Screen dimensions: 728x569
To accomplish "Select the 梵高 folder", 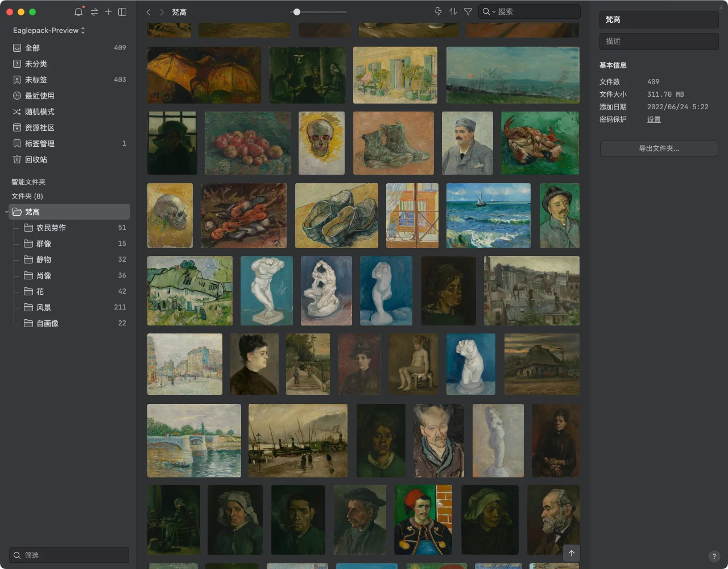I will 69,212.
